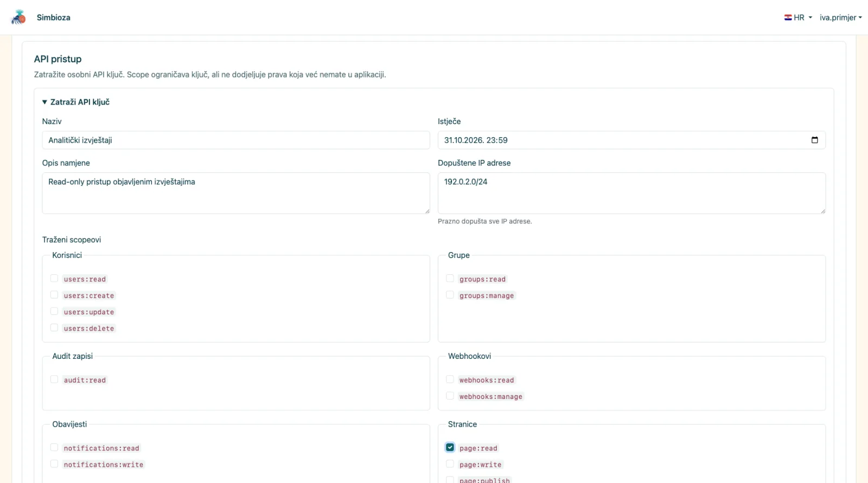Focus the Naziv input field

click(236, 140)
